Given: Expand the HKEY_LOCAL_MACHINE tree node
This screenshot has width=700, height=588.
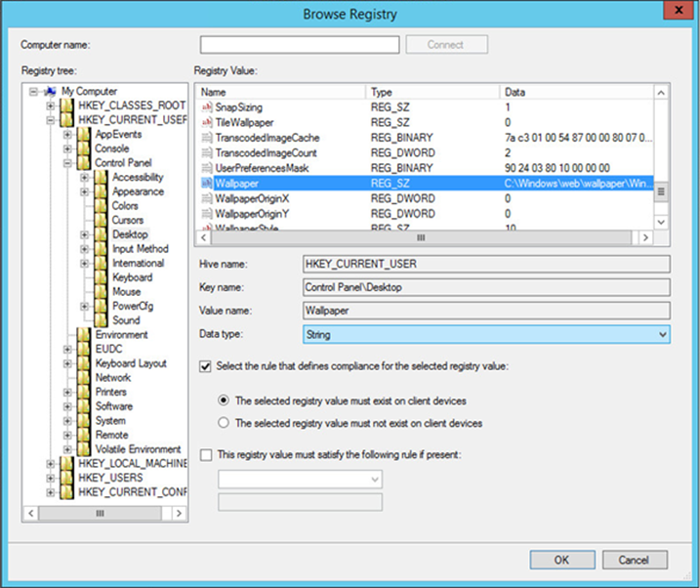Looking at the screenshot, I should pyautogui.click(x=52, y=463).
